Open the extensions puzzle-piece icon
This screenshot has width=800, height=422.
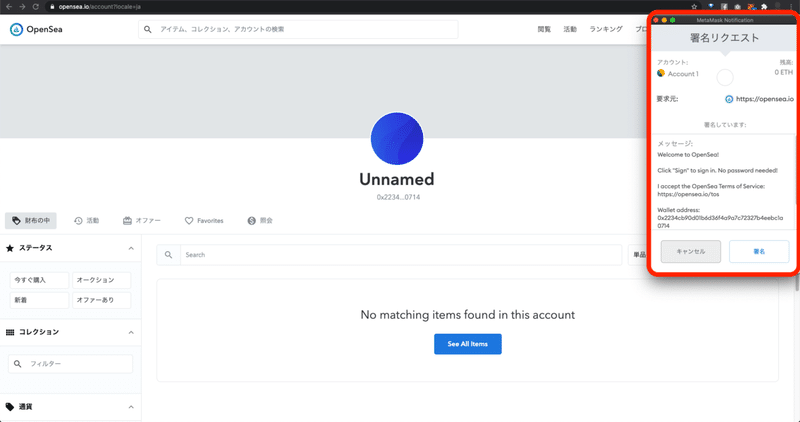coord(764,7)
